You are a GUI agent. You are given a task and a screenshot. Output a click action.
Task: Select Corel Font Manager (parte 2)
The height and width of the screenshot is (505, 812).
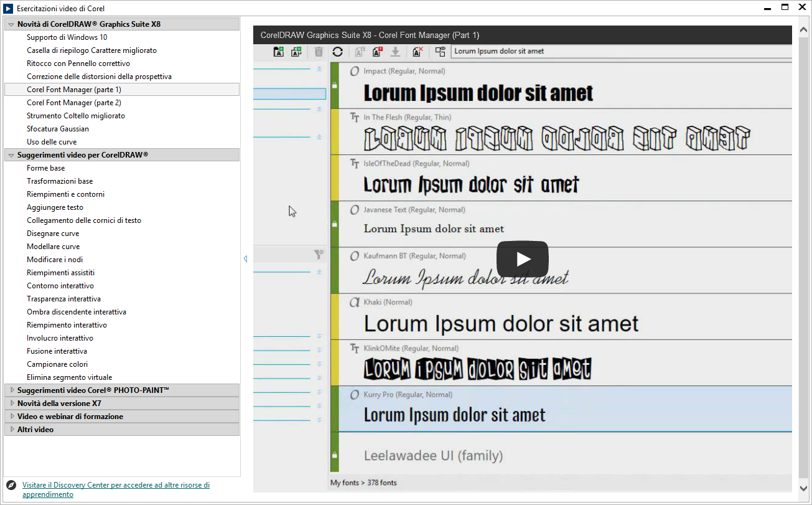pos(74,103)
